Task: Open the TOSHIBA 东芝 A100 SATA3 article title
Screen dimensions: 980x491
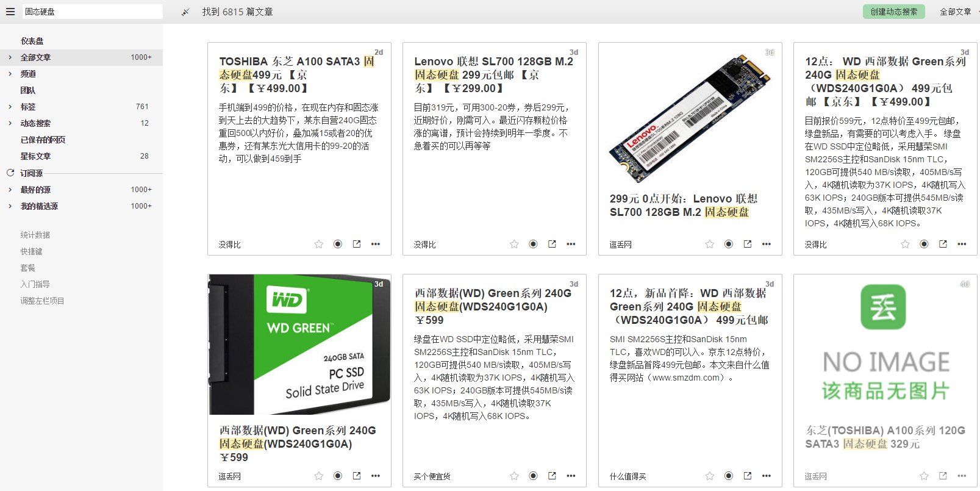Action: pos(297,74)
